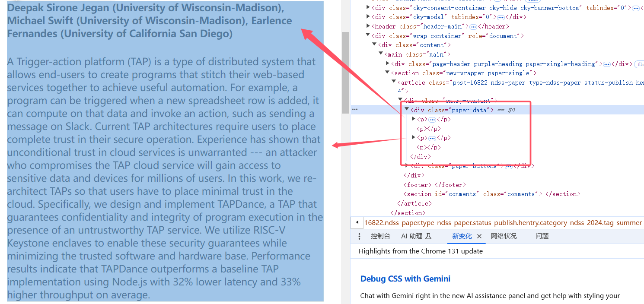Viewport: 644px width, 304px height.
Task: Collapse the main class="main" node
Action: coord(381,54)
